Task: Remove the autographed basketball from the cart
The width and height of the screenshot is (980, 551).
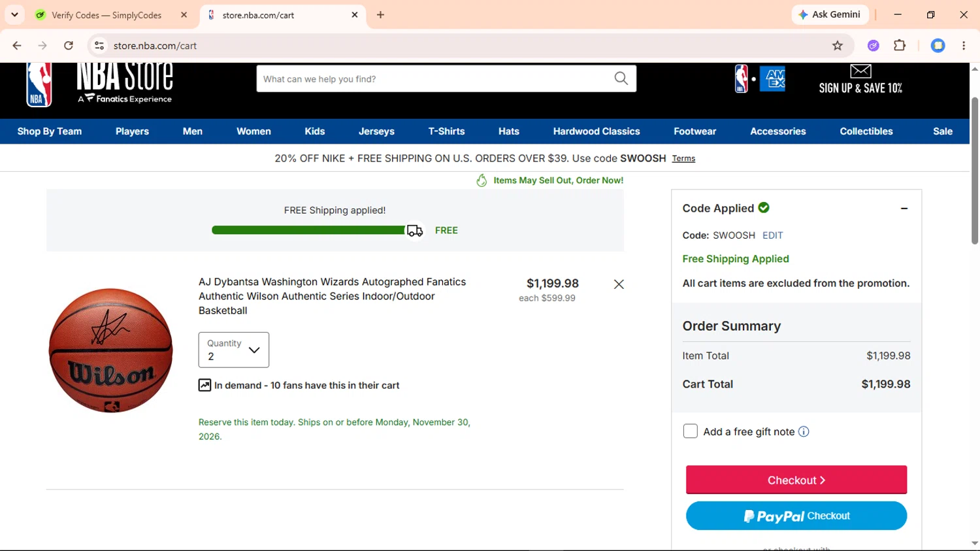Action: tap(619, 284)
